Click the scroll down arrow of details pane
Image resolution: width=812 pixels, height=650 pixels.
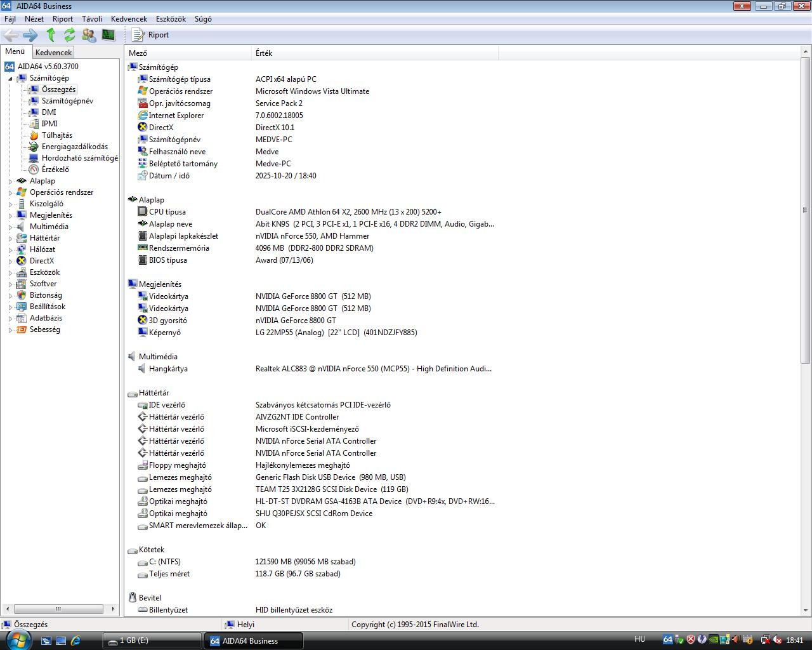[x=806, y=611]
